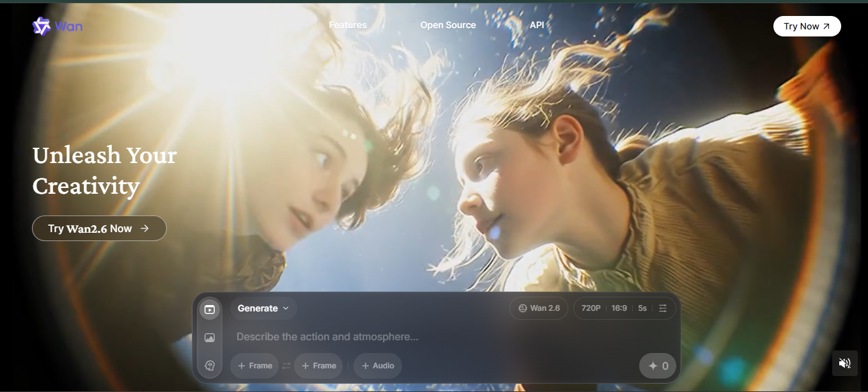Expand the Generate dropdown
868x392 pixels.
pyautogui.click(x=263, y=308)
